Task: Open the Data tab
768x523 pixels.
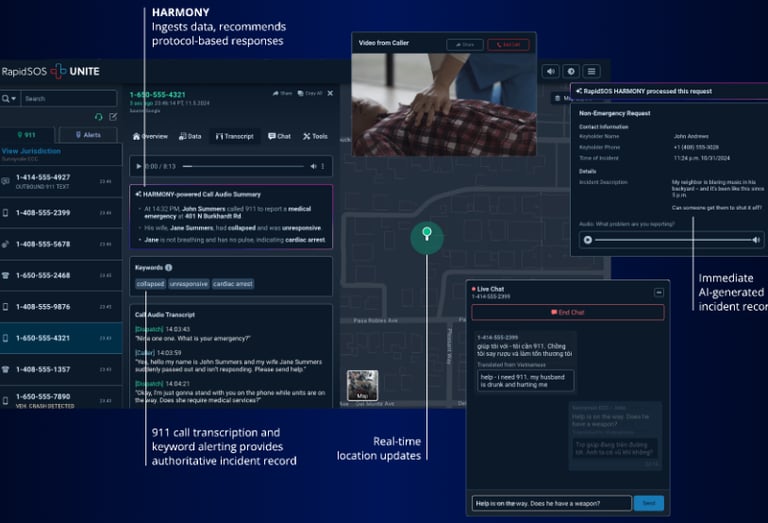Action: pyautogui.click(x=190, y=136)
